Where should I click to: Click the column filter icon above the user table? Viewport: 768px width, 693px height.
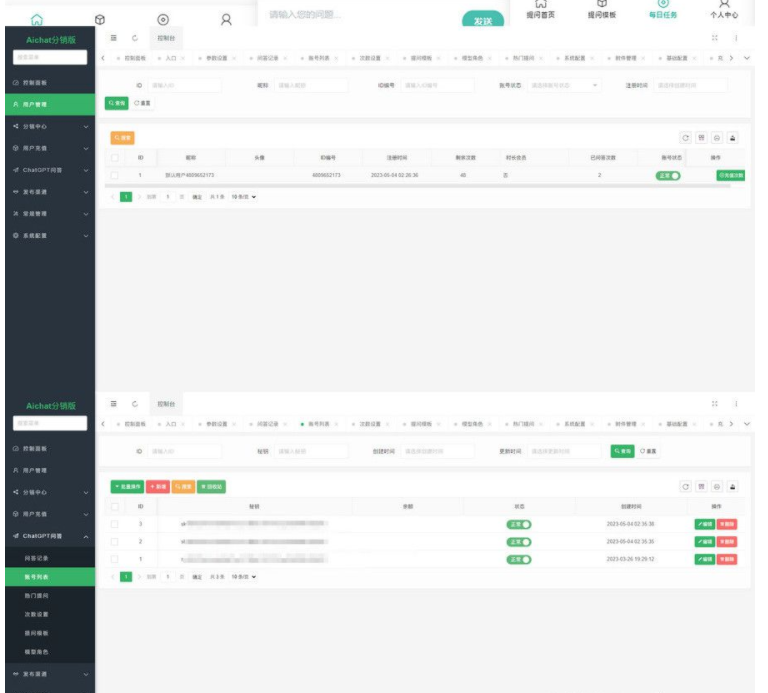coord(701,137)
